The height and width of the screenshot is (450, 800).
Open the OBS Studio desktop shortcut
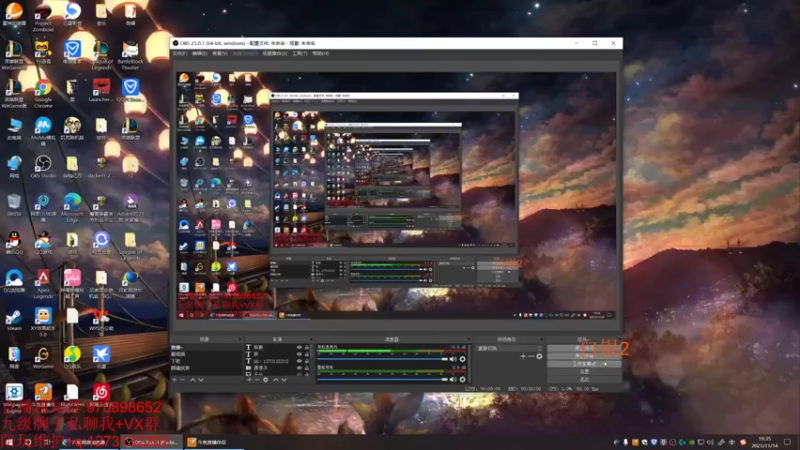point(43,167)
